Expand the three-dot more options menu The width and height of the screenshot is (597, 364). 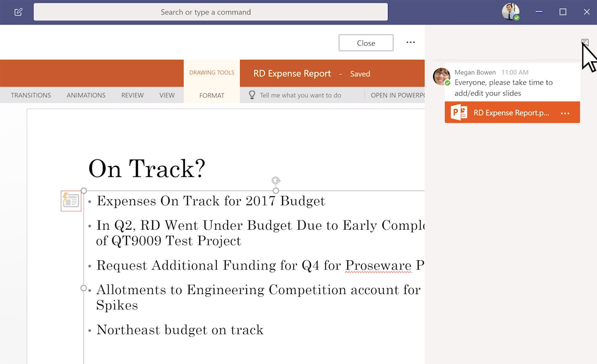coord(410,42)
